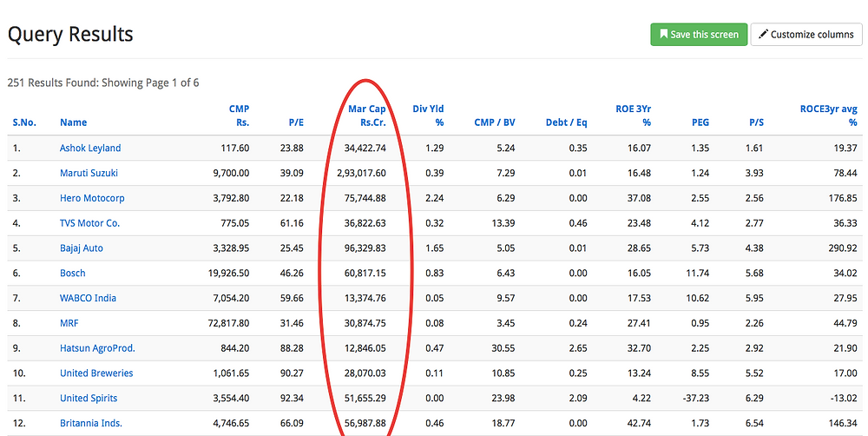
Task: Sort by Div Yld % header
Action: click(428, 116)
